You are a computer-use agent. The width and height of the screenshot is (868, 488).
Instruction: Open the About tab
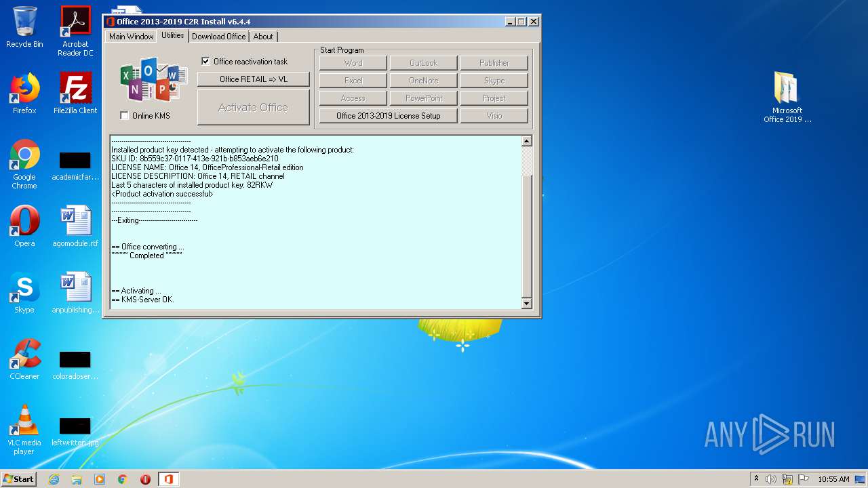tap(263, 37)
